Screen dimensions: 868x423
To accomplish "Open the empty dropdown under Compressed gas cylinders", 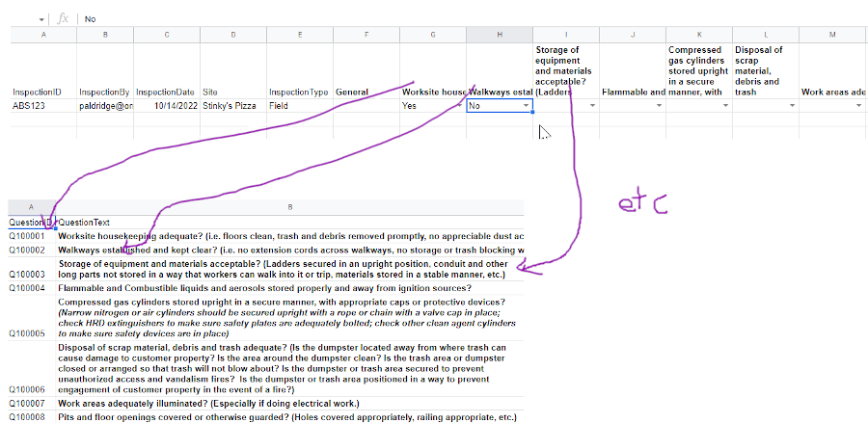I will [725, 105].
